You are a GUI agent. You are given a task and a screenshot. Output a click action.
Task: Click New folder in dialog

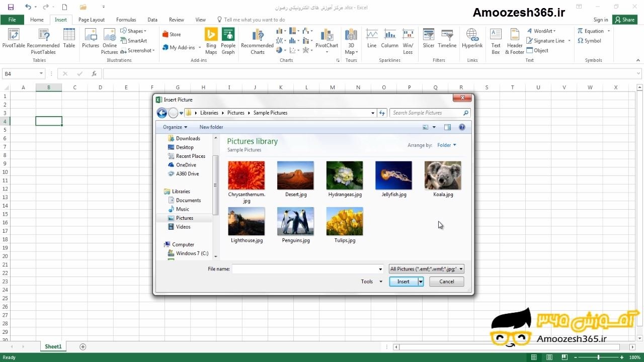coord(211,127)
